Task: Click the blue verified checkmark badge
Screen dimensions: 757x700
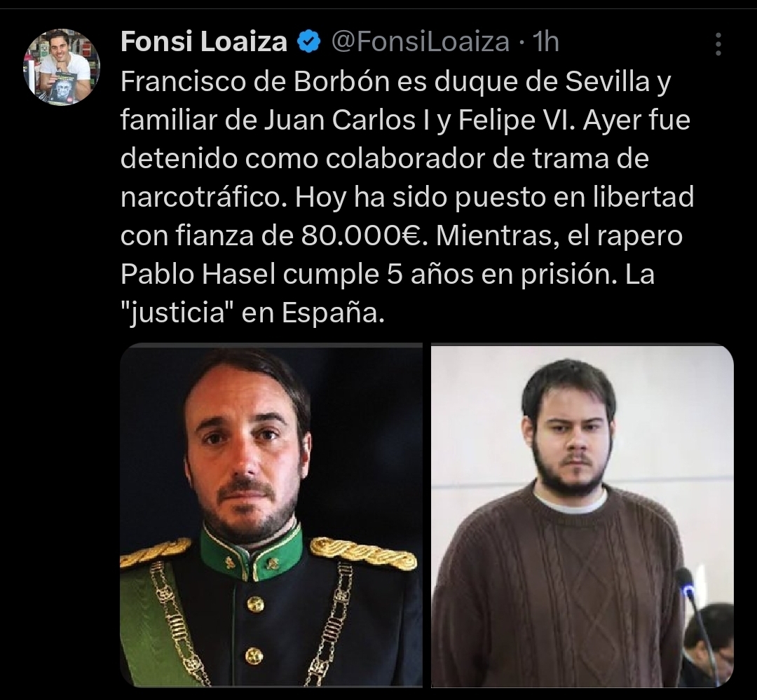Action: click(x=308, y=41)
